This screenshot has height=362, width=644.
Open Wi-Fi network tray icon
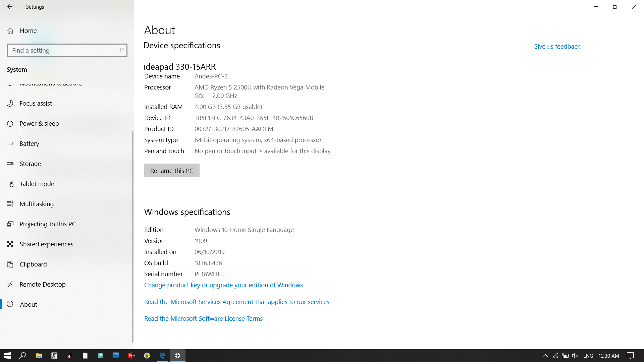pyautogui.click(x=556, y=356)
